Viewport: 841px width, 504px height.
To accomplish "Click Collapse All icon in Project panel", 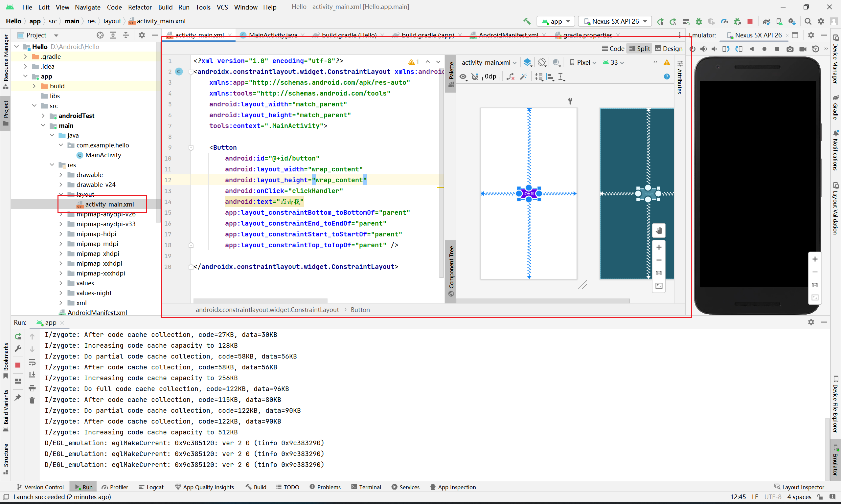I will (x=126, y=35).
